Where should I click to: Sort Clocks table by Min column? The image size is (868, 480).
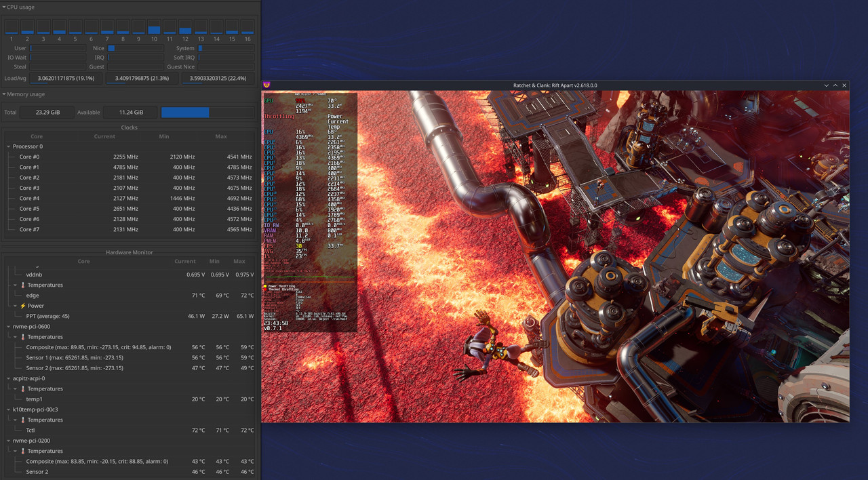[x=164, y=136]
